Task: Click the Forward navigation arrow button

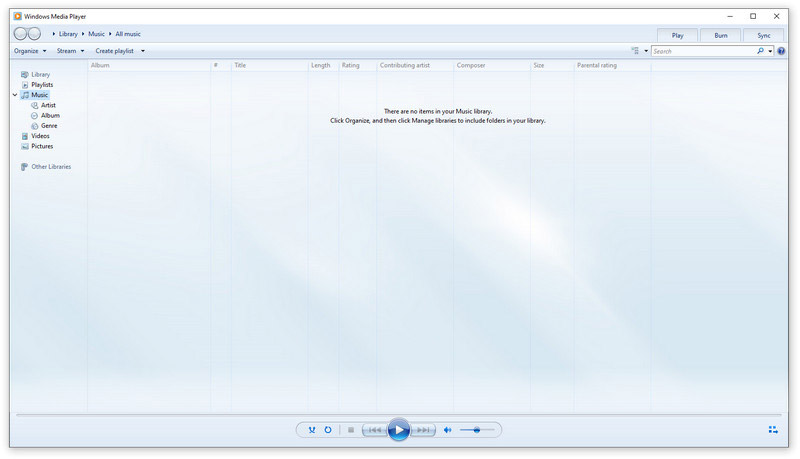Action: [34, 34]
